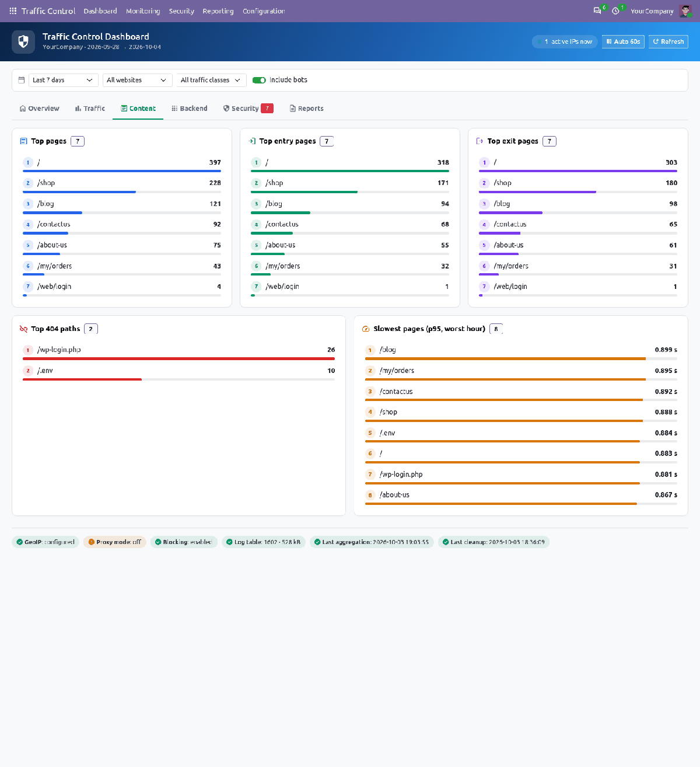Click the Top pages count badge 7
This screenshot has height=767, width=700.
78,141
